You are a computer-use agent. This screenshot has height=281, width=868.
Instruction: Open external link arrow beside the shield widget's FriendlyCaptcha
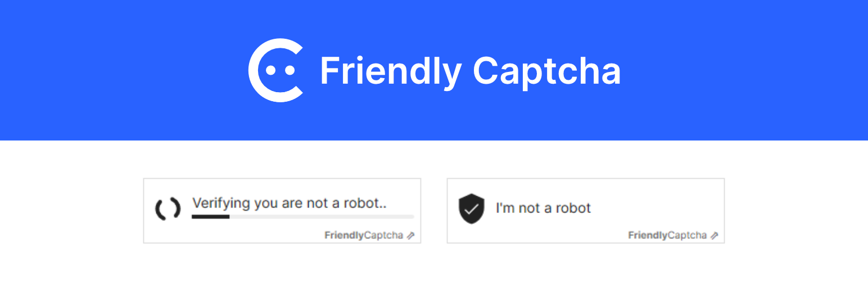(714, 235)
